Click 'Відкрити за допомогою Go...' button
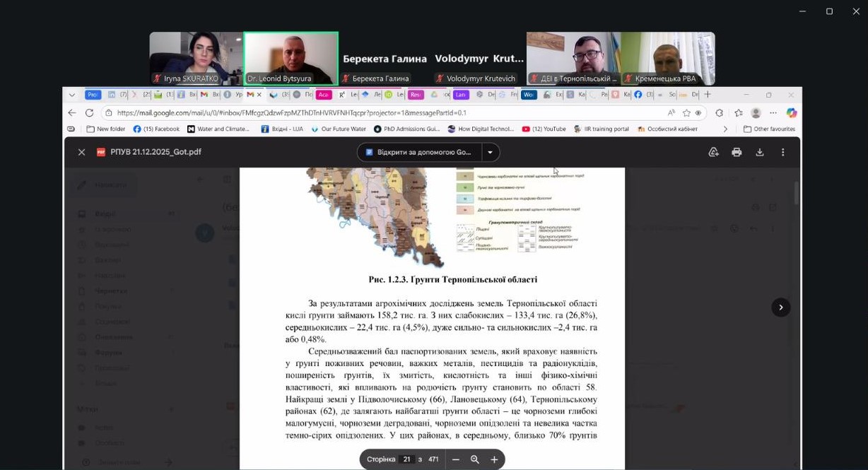The height and width of the screenshot is (470, 868). coord(418,152)
